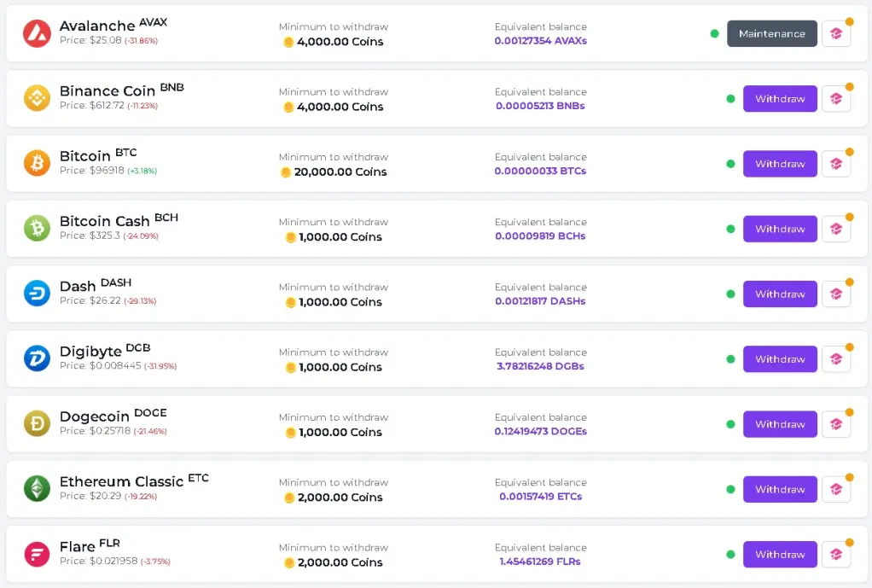This screenshot has width=872, height=588.
Task: Click the Dogecoin logo icon
Action: click(37, 424)
